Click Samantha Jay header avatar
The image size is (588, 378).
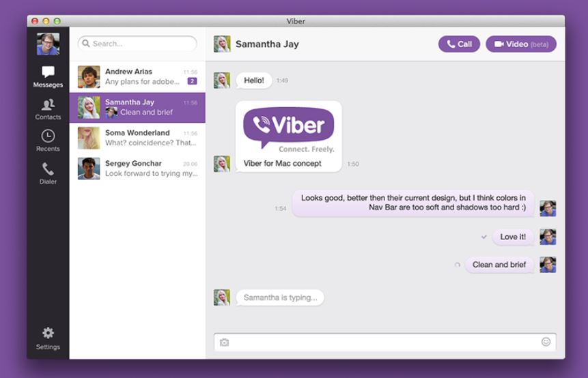click(x=222, y=44)
